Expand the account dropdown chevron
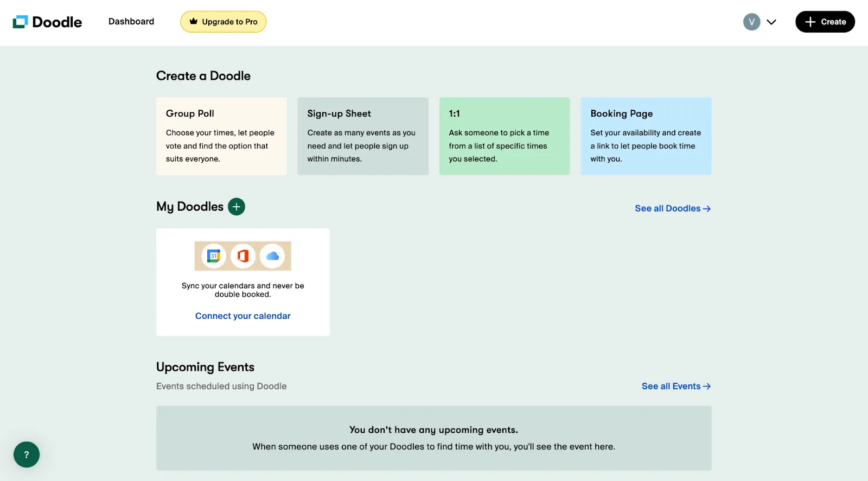 tap(771, 22)
